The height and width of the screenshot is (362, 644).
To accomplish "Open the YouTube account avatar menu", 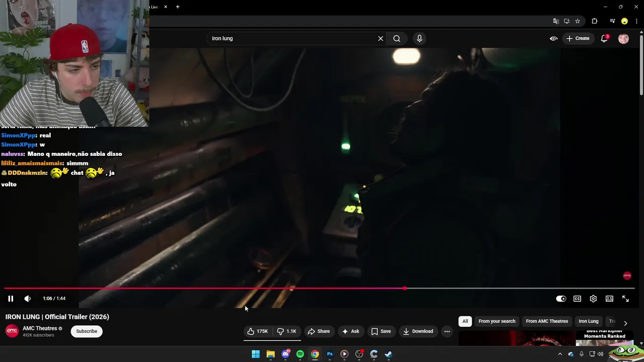I will (623, 38).
